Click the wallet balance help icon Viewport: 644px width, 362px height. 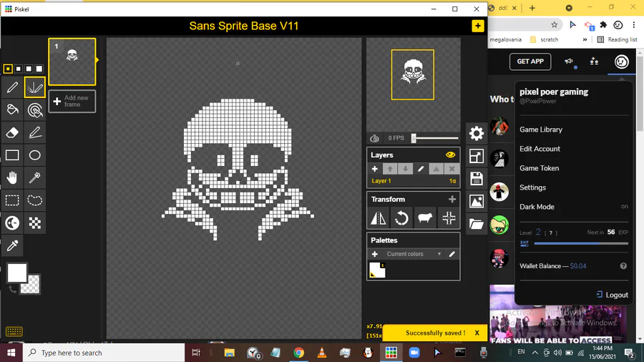623,266
